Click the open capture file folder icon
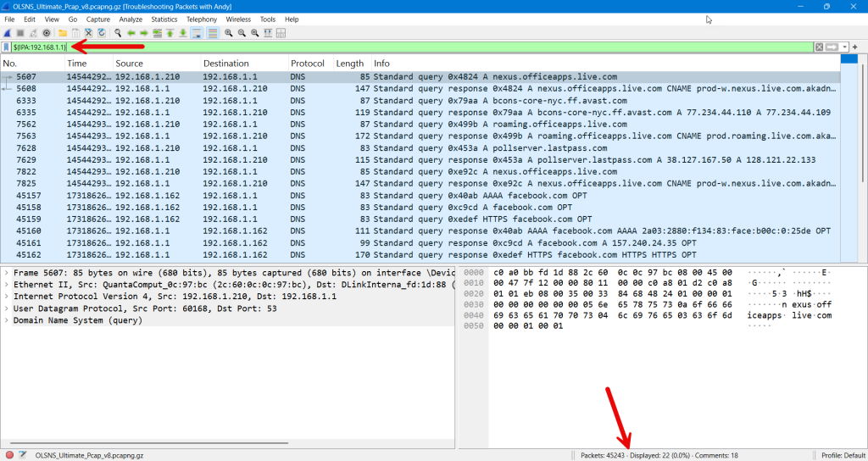This screenshot has width=868, height=461. [63, 33]
